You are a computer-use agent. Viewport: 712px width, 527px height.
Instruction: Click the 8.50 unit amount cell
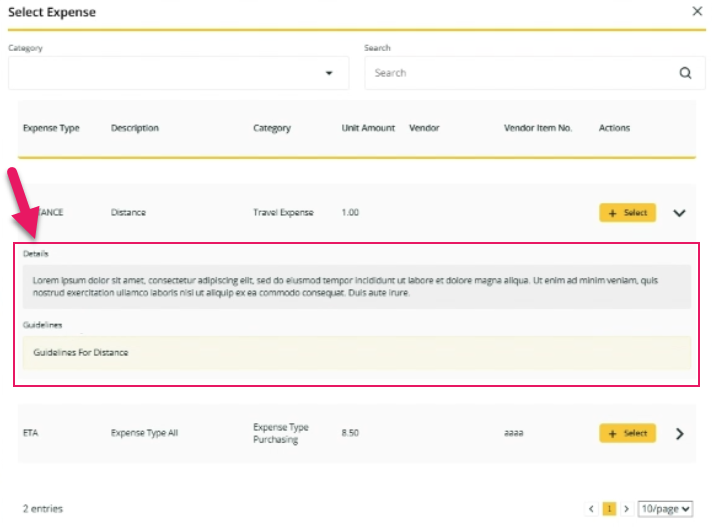[350, 433]
